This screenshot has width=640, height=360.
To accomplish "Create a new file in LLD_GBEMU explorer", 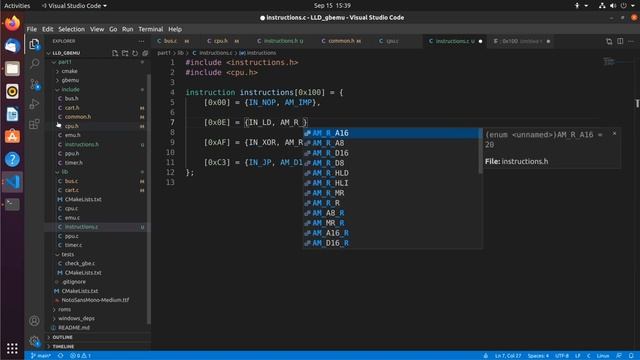I will coord(115,53).
